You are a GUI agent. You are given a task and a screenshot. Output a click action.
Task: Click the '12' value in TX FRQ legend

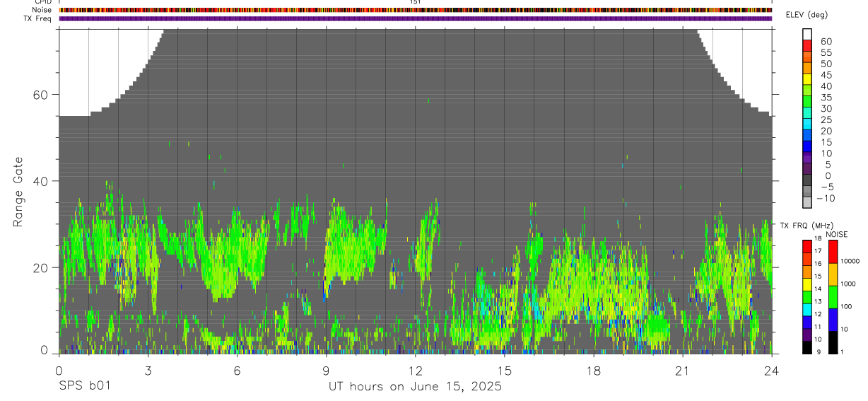click(x=816, y=314)
